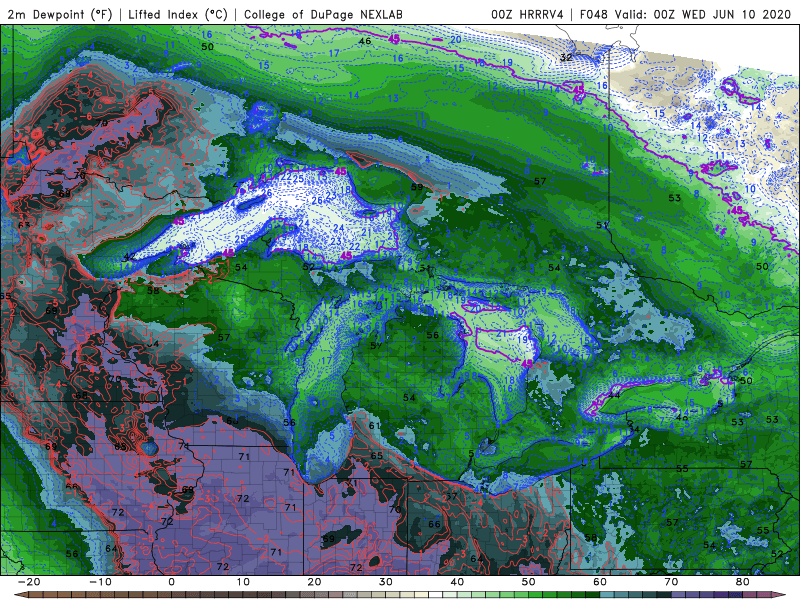Click the '70' label on the color scale
This screenshot has width=800, height=600.
[x=671, y=582]
